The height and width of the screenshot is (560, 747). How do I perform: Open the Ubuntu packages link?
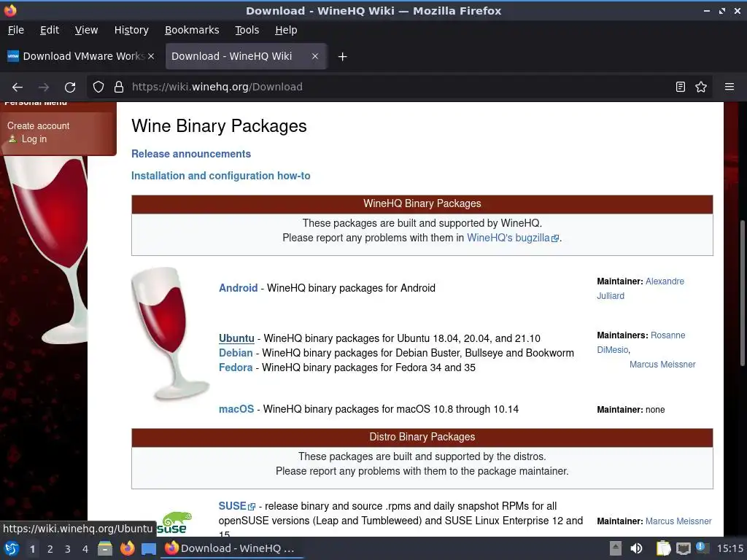click(x=236, y=338)
